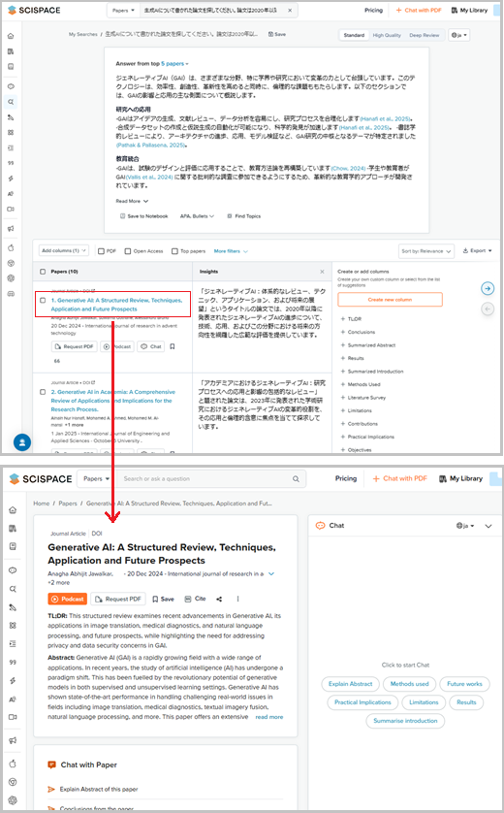
Task: Tick the Top papers checkbox
Action: [x=174, y=251]
